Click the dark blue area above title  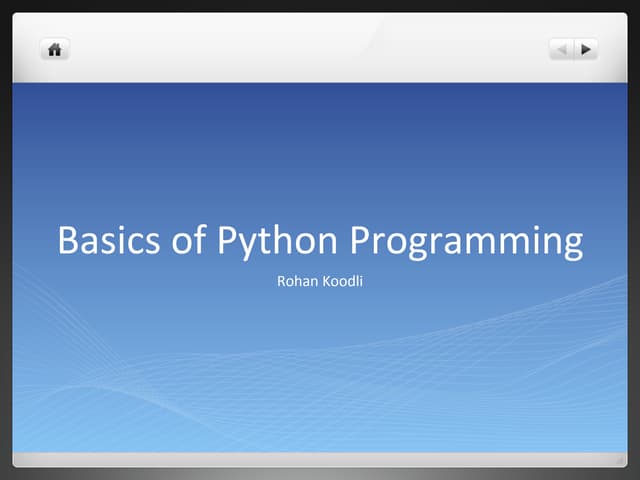coord(320,140)
